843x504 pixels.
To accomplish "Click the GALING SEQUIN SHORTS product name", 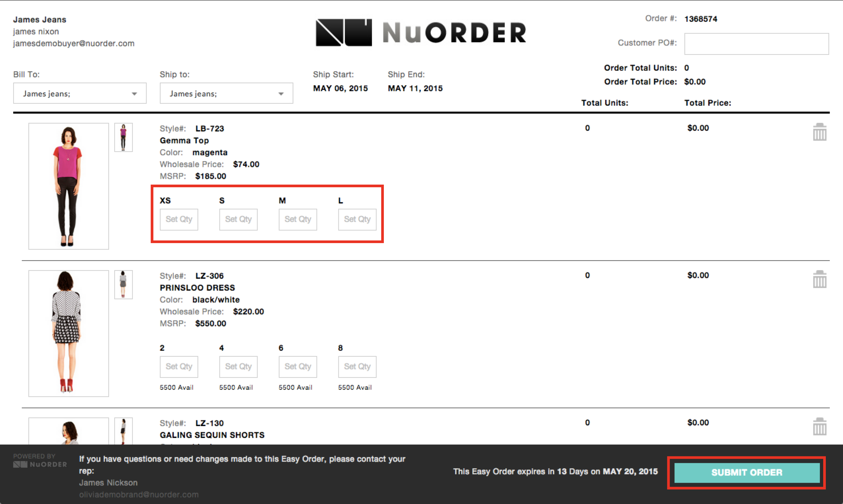I will point(212,435).
